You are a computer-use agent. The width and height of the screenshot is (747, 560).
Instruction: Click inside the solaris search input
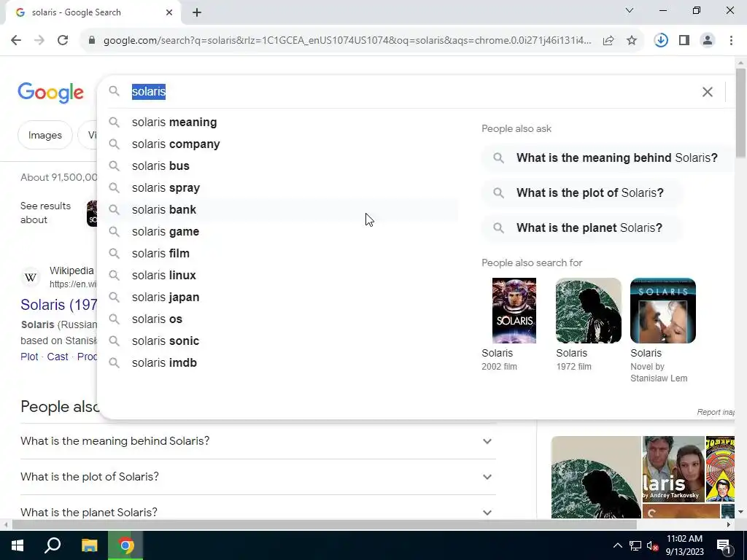pos(410,91)
